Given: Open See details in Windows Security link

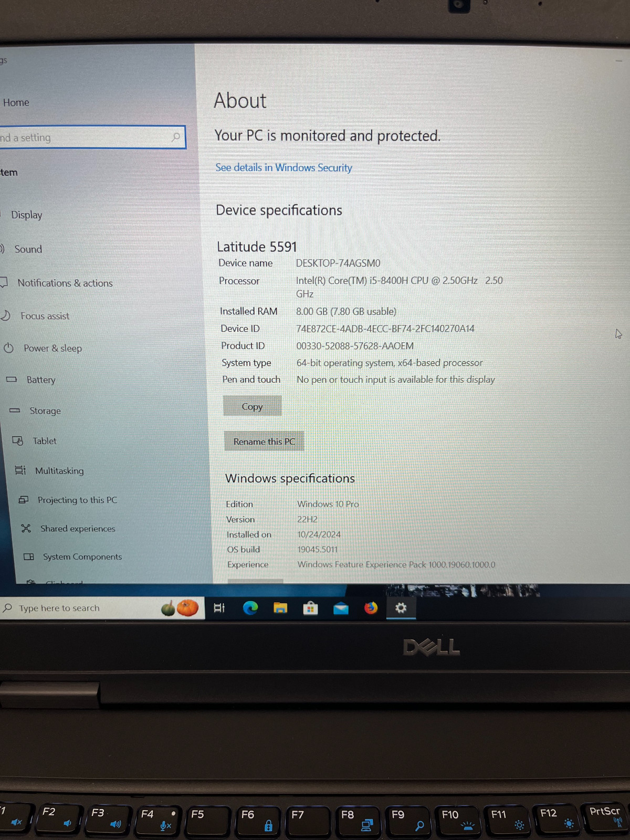Looking at the screenshot, I should coord(283,167).
